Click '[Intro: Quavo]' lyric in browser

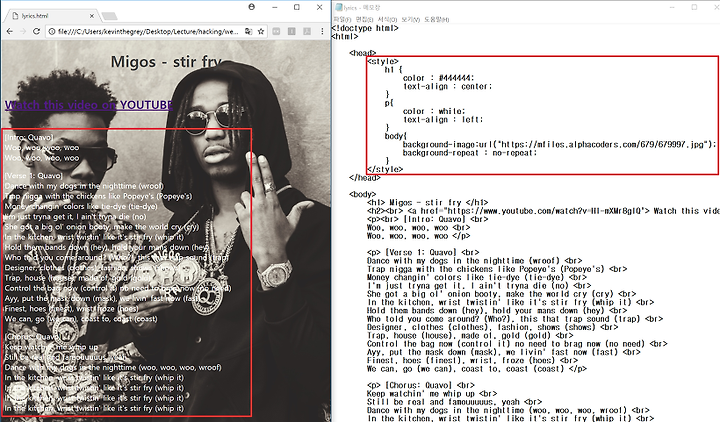click(29, 137)
